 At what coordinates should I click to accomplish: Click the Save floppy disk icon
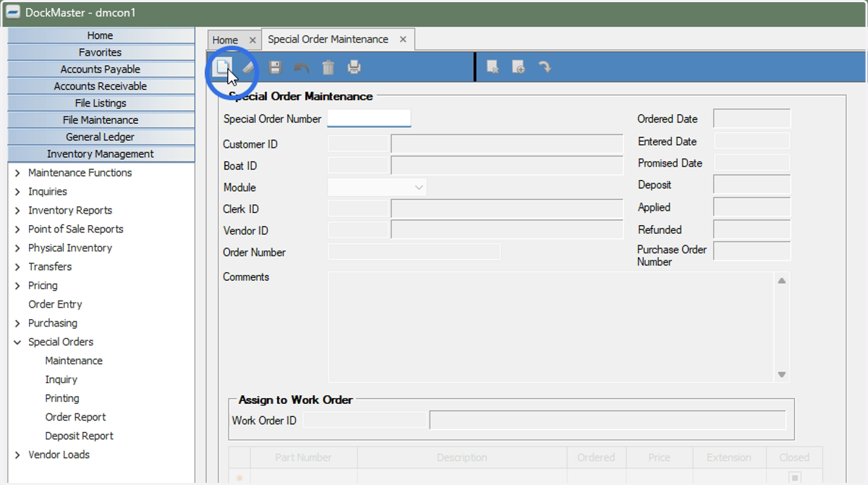(275, 67)
